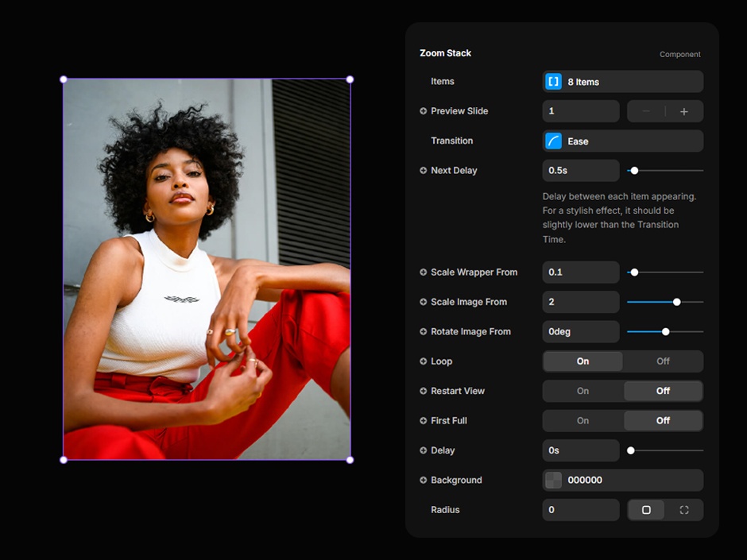The image size is (747, 560).
Task: Enable First Full with the On option
Action: [x=583, y=421]
